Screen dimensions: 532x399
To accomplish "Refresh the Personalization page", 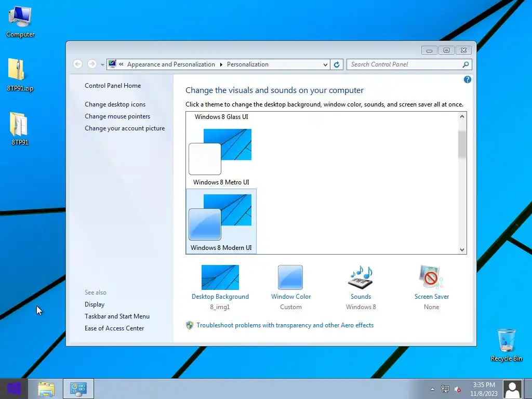I will click(337, 64).
